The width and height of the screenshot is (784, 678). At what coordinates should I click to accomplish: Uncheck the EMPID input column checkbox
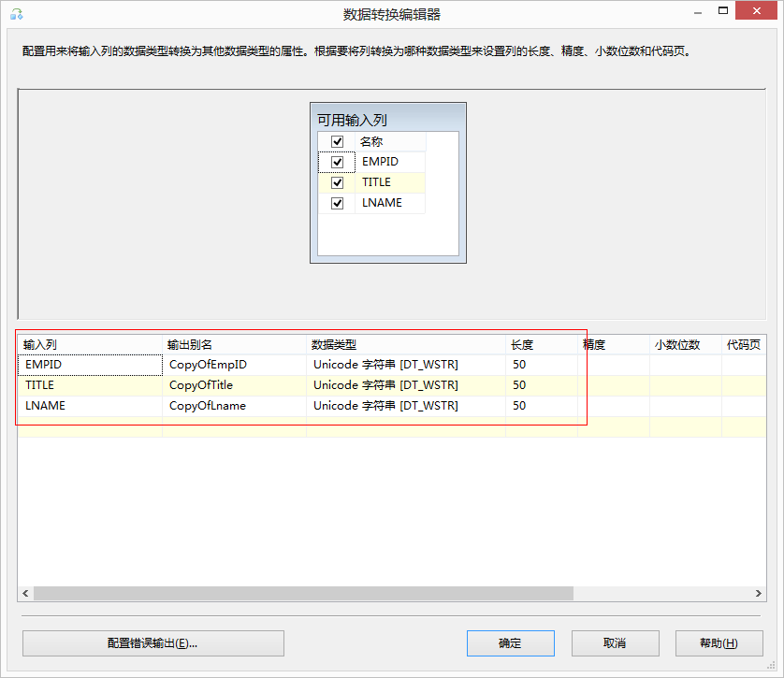(x=337, y=162)
